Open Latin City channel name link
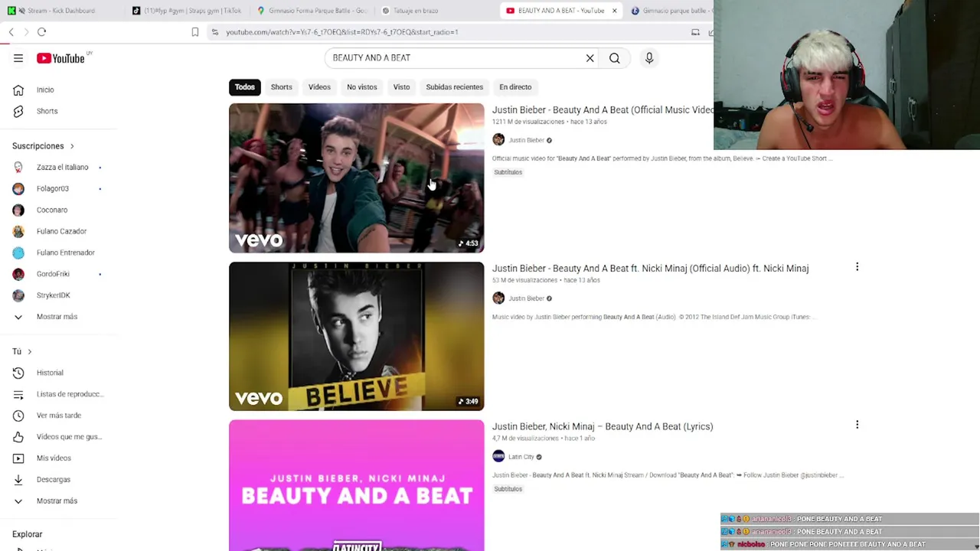The image size is (980, 551). [x=521, y=457]
